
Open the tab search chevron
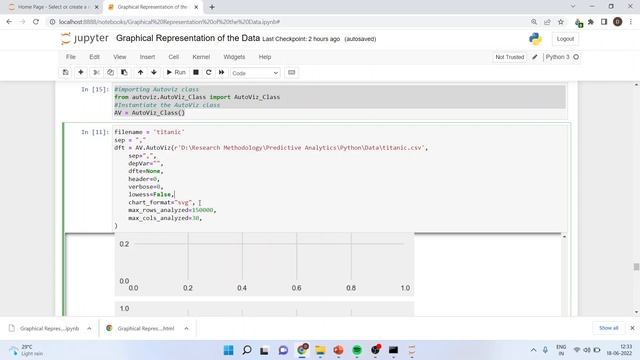tap(573, 7)
